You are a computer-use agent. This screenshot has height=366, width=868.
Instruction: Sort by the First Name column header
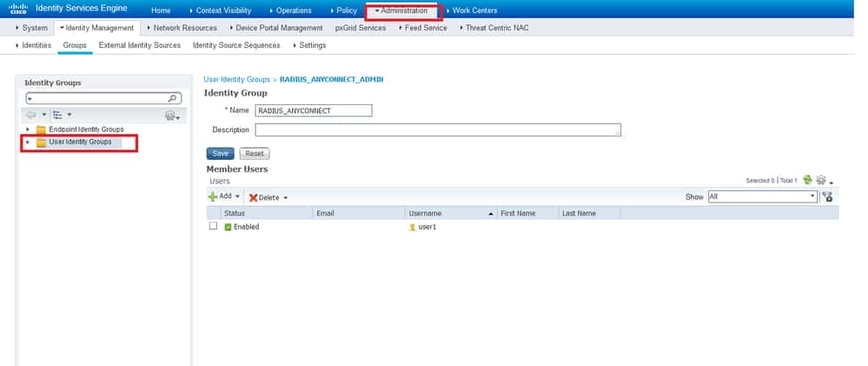[x=527, y=213]
